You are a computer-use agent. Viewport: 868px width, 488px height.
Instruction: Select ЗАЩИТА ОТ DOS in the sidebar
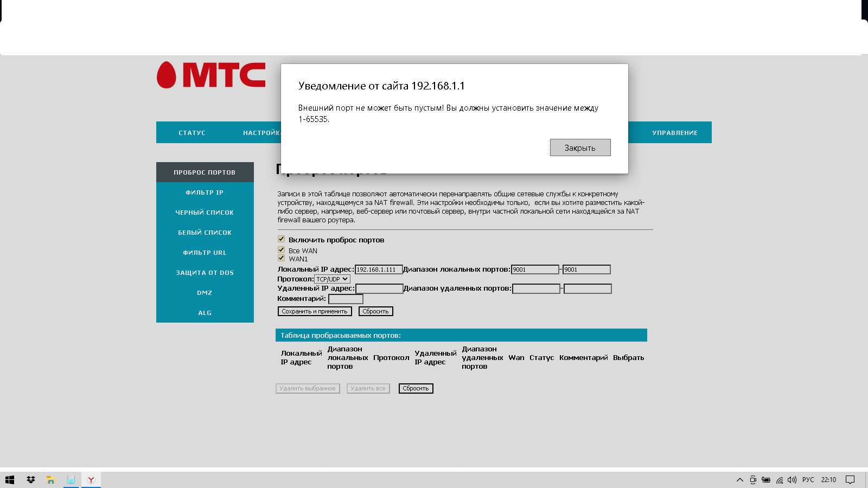click(x=205, y=273)
